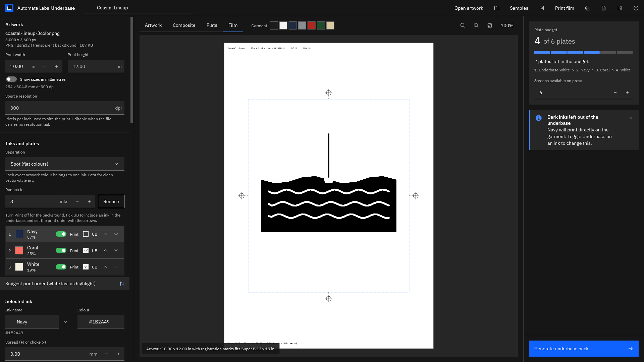Click the printer icon next to Print film
Screen dimensions: 644x362
588,8
